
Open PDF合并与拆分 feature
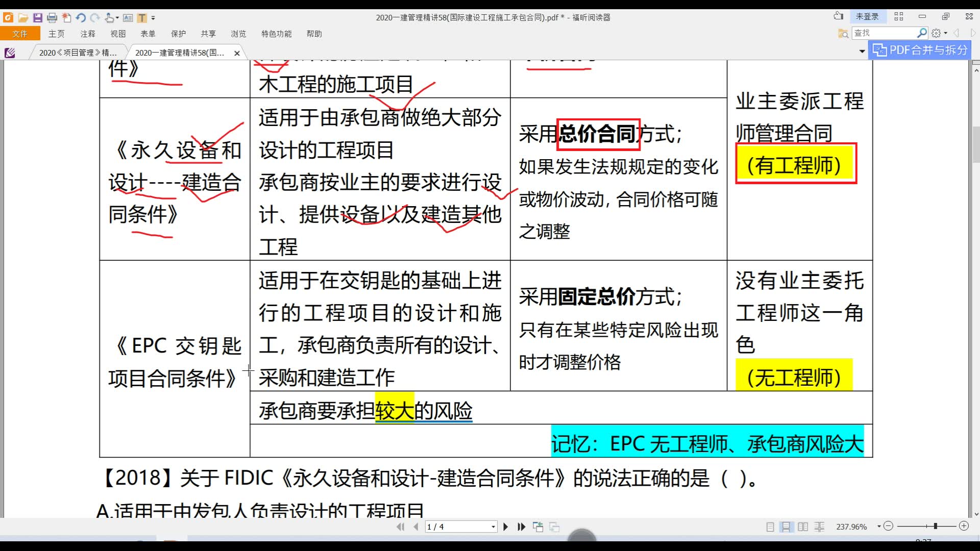tap(919, 50)
